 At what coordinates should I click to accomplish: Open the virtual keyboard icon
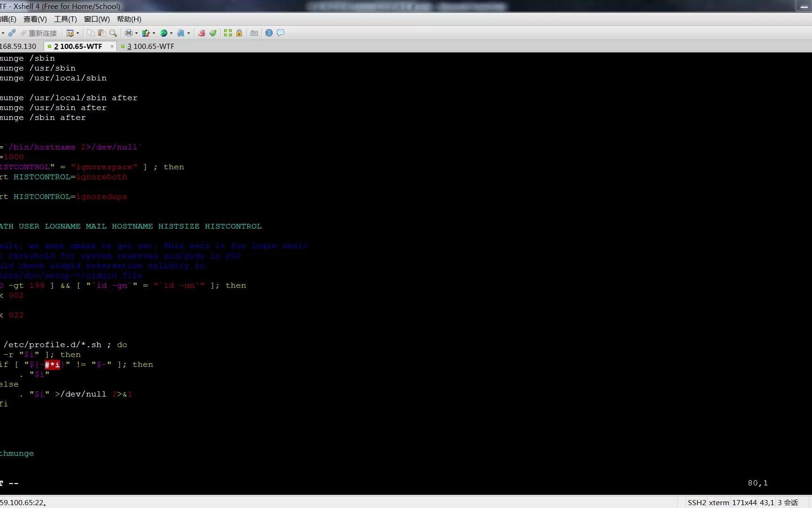(254, 33)
